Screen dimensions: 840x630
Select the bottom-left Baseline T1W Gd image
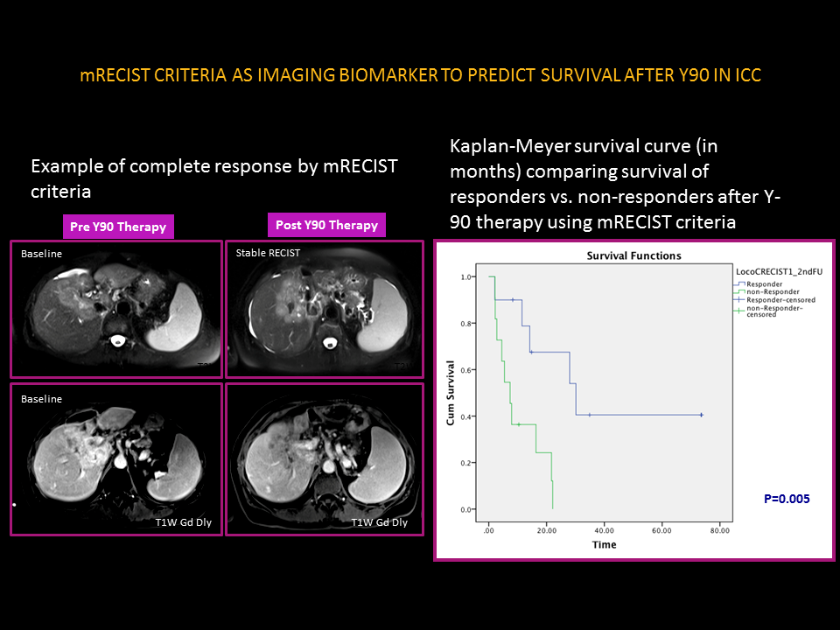tap(115, 459)
